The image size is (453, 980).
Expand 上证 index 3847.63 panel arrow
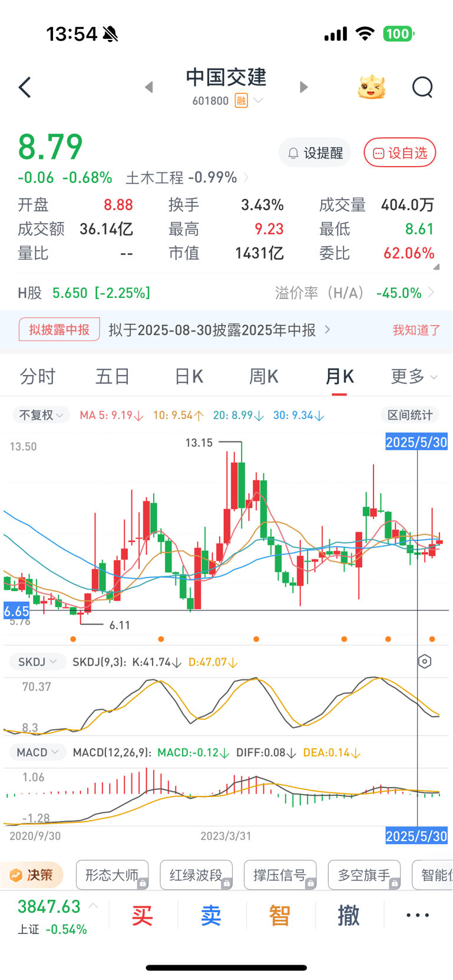click(93, 906)
